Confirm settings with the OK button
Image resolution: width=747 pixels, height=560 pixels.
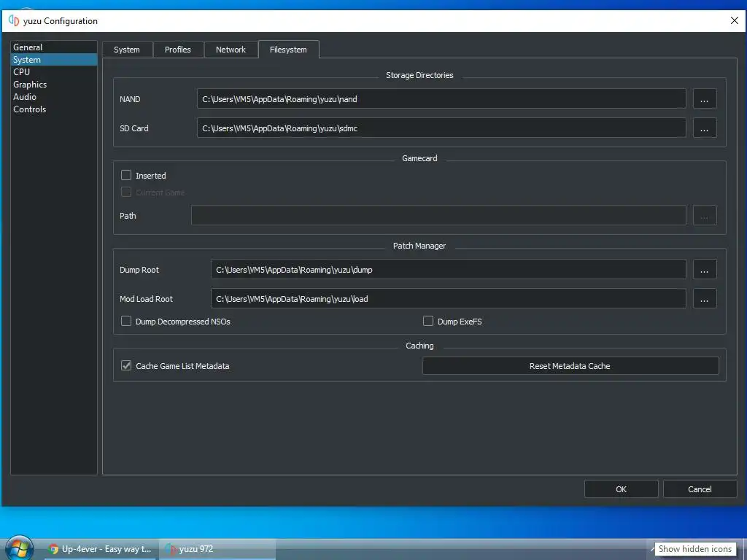coord(622,489)
